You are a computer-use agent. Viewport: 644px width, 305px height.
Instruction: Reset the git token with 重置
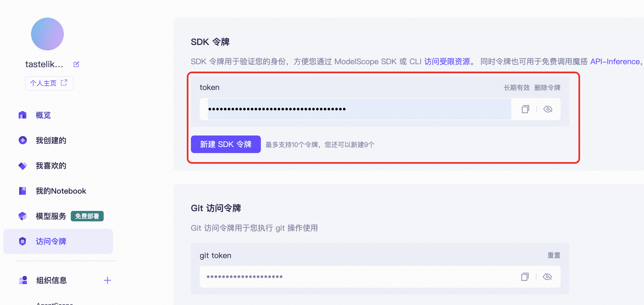coord(554,255)
